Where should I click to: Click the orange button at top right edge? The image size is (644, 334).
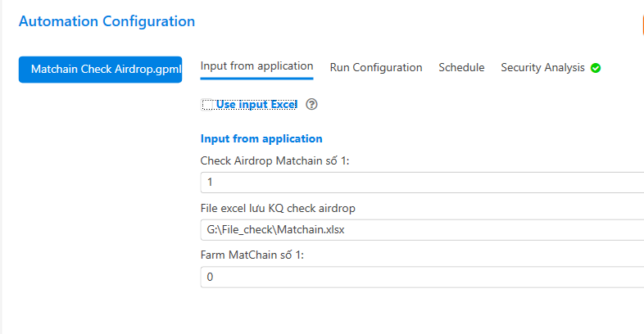[x=642, y=25]
